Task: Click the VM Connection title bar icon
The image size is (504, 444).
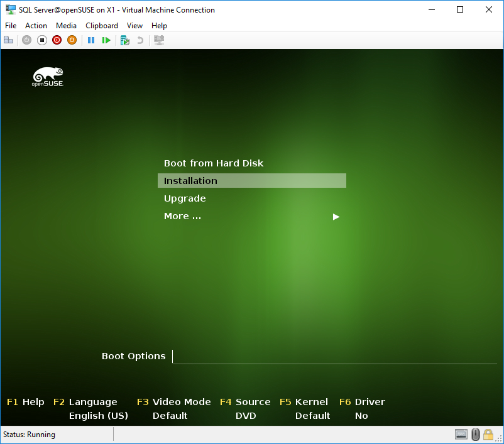Action: (x=11, y=9)
